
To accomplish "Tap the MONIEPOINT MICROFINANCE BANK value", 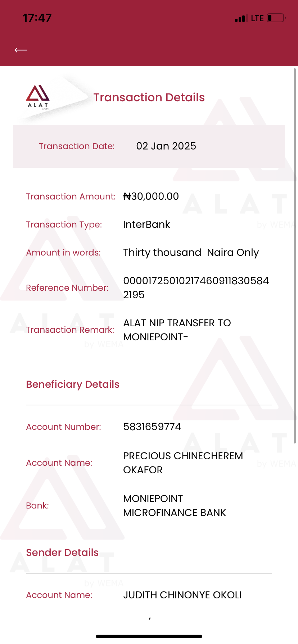I will [x=175, y=505].
